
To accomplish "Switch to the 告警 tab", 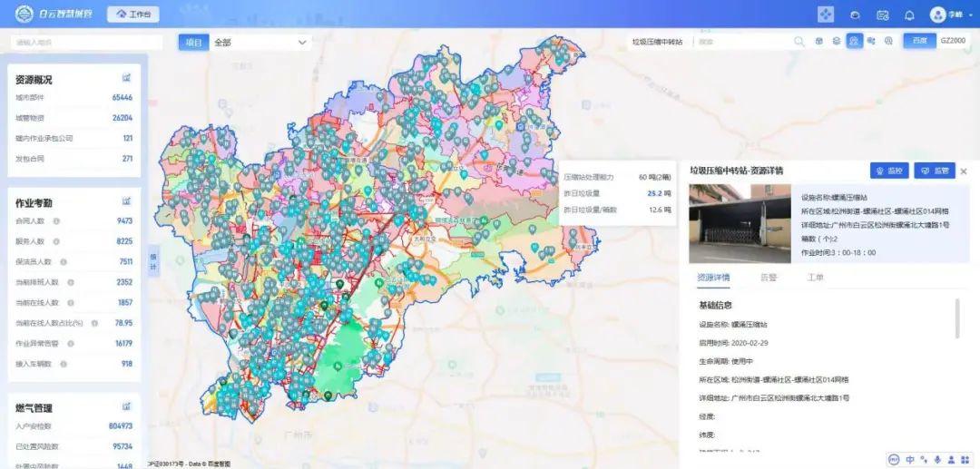I will click(x=768, y=278).
